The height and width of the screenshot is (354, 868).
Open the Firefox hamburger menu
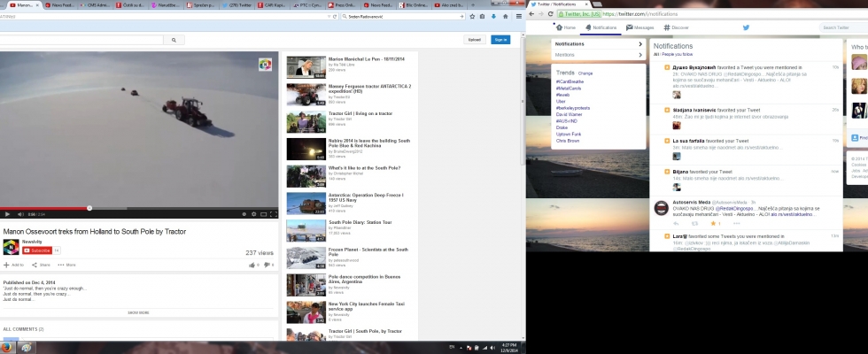pos(517,17)
